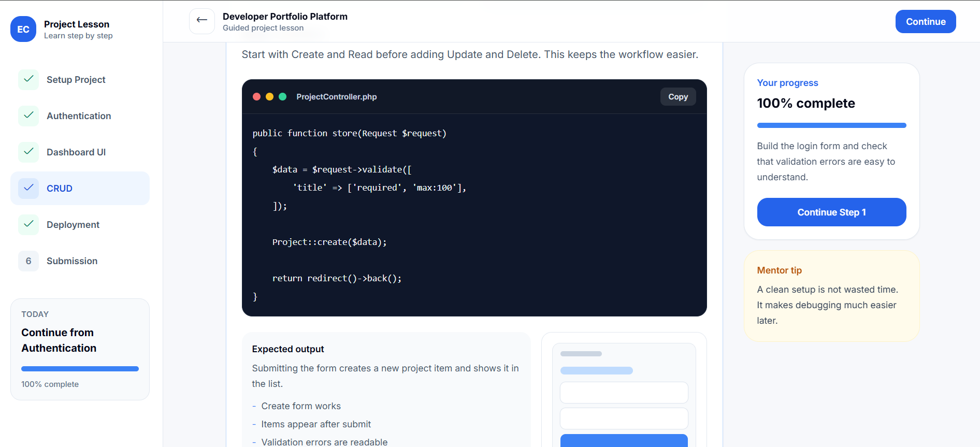Viewport: 980px width, 447px height.
Task: Click the blue preview form button
Action: 624,440
